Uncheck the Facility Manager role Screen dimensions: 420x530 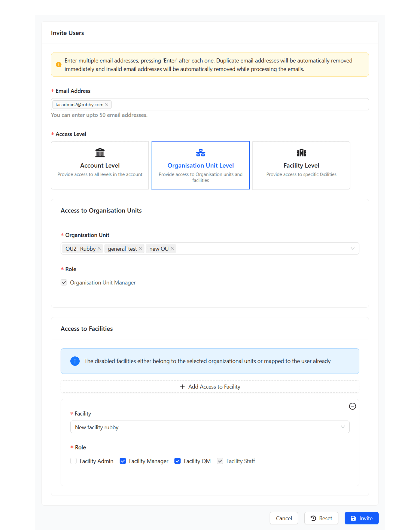pos(123,461)
